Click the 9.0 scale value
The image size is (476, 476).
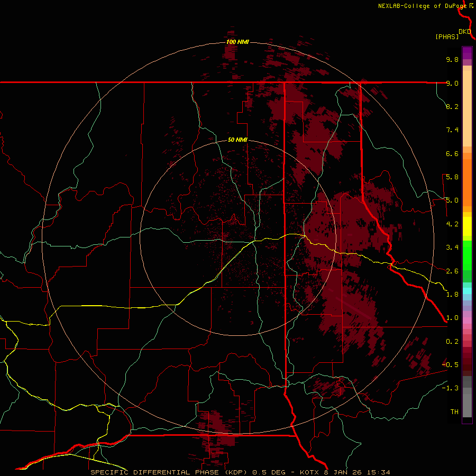tap(452, 83)
